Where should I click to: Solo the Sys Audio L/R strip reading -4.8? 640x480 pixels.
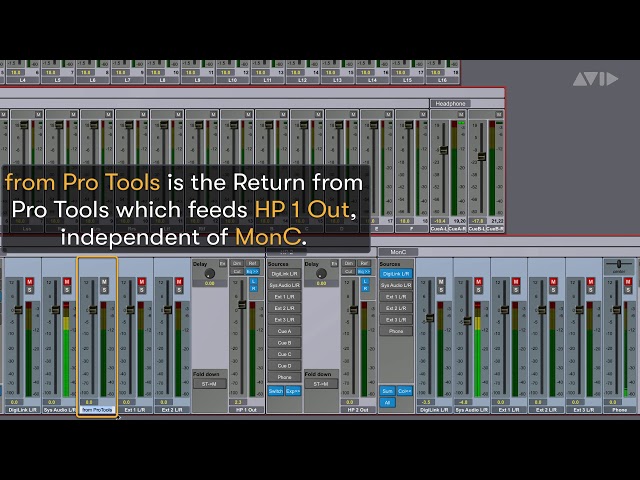[x=478, y=290]
